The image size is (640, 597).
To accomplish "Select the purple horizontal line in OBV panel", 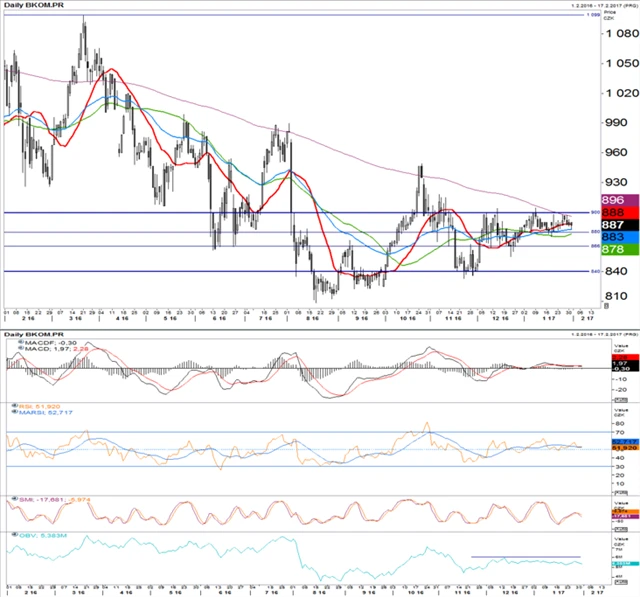I will [x=525, y=556].
